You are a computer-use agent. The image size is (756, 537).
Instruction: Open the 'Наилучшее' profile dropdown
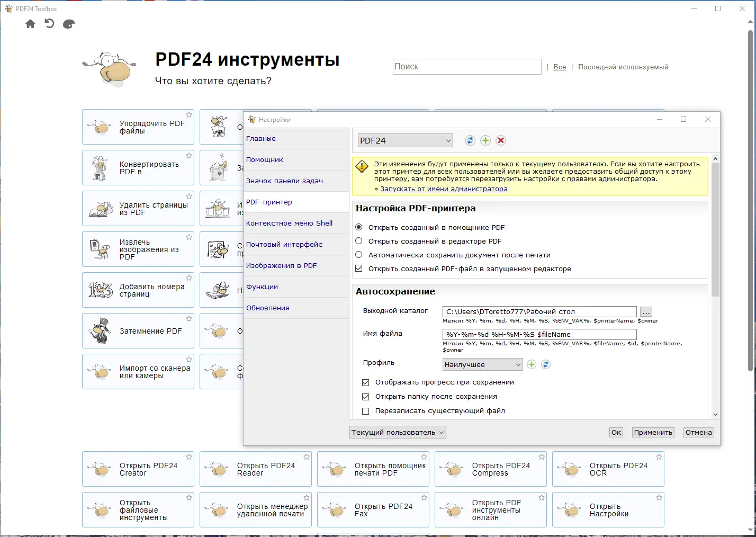pyautogui.click(x=482, y=364)
